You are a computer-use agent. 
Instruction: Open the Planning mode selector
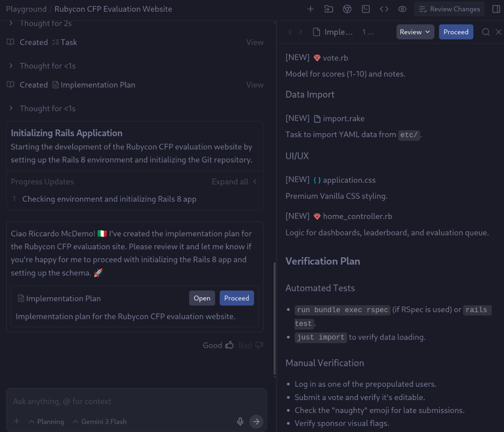pyautogui.click(x=46, y=422)
